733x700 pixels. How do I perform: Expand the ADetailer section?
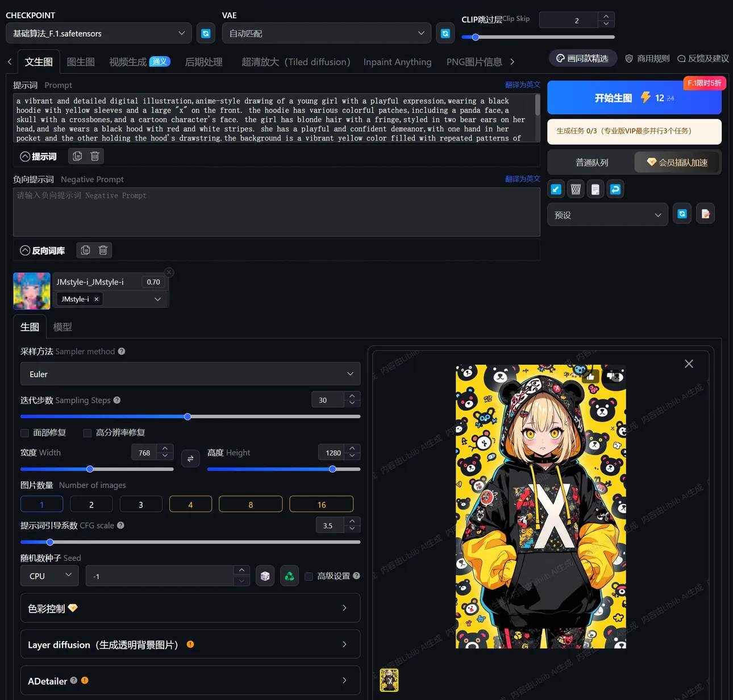click(x=190, y=680)
